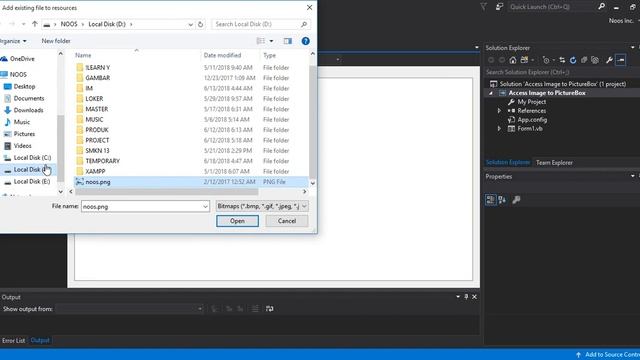Expand the References node in Solution Explorer
640x360 pixels.
pos(499,111)
